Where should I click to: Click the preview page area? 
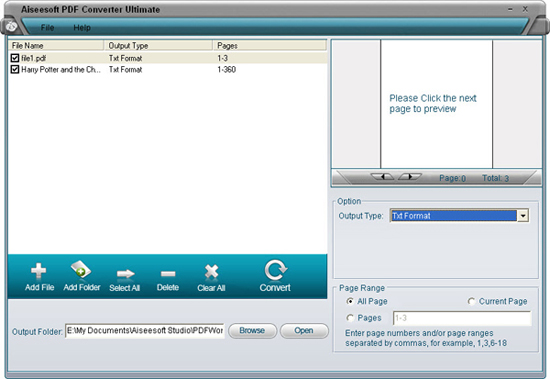[437, 104]
